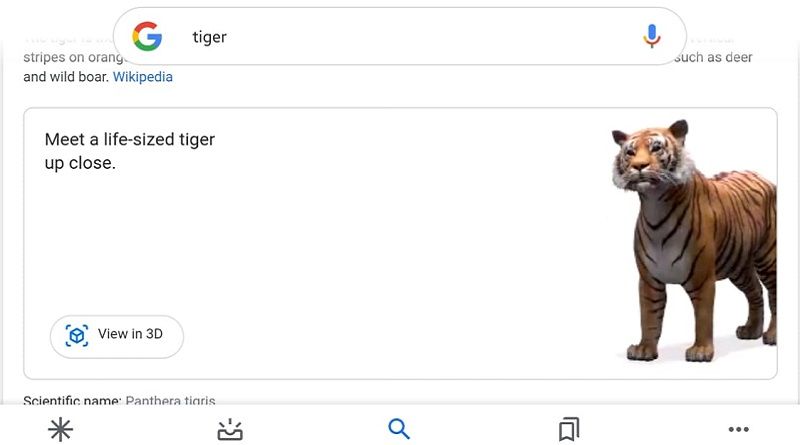The width and height of the screenshot is (800, 445).
Task: Click the 'such as deer' snippet text
Action: pyautogui.click(x=713, y=57)
